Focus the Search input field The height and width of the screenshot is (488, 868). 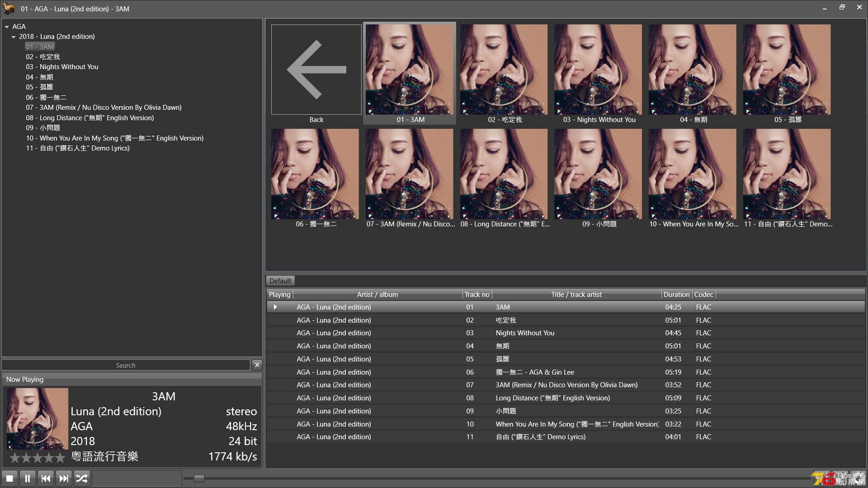[126, 365]
